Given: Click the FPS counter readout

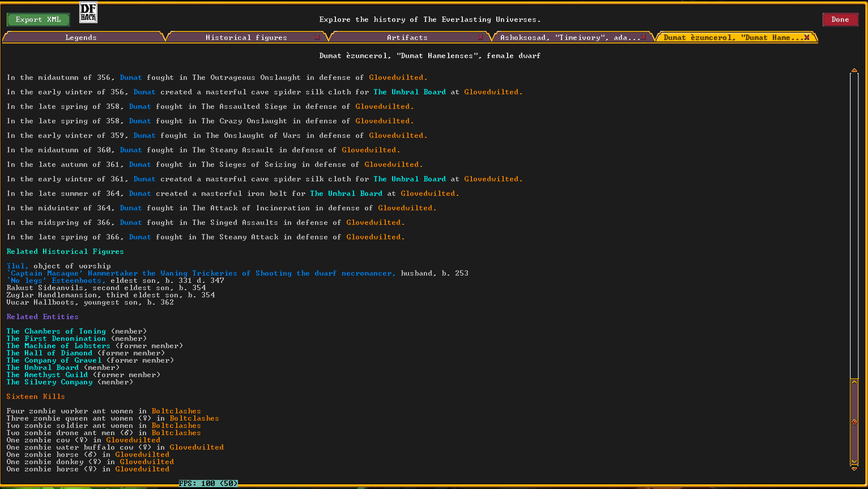Looking at the screenshot, I should tap(209, 484).
